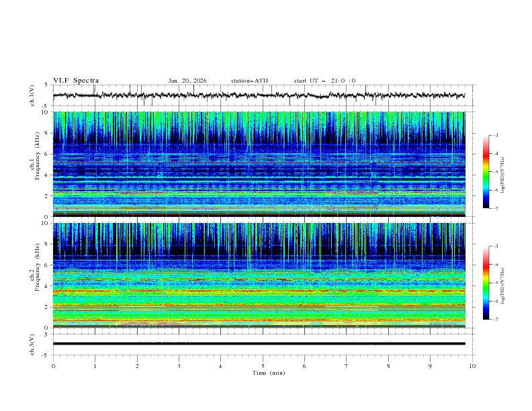Click the ch.1 colorbar scale
The width and height of the screenshot is (532, 411).
click(486, 172)
